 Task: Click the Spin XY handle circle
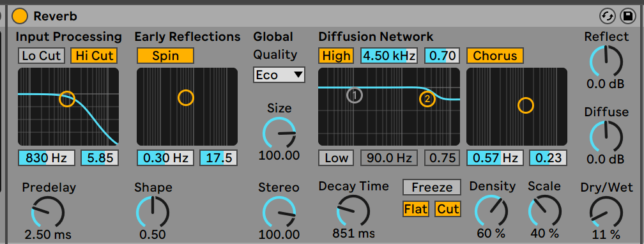(186, 98)
